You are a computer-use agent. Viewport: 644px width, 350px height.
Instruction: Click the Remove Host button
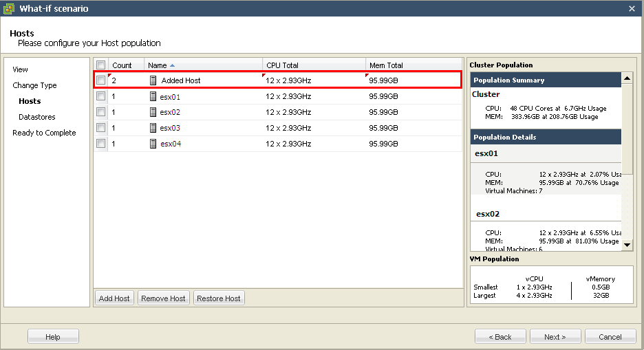point(163,298)
